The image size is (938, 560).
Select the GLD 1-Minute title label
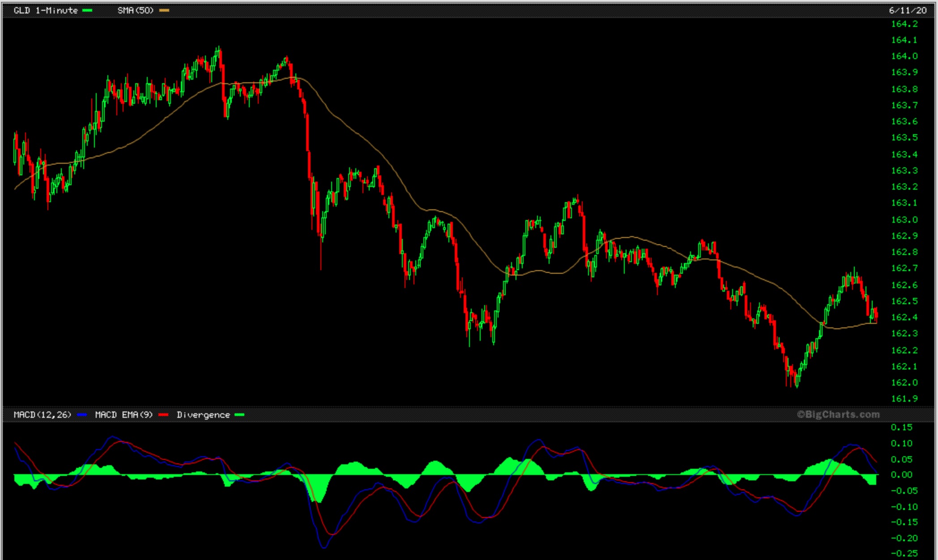coord(46,10)
